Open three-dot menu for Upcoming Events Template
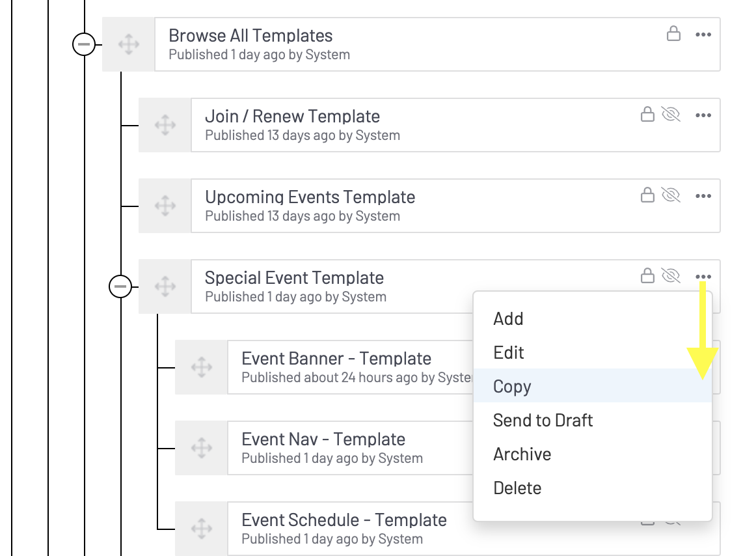The image size is (756, 556). click(x=703, y=196)
